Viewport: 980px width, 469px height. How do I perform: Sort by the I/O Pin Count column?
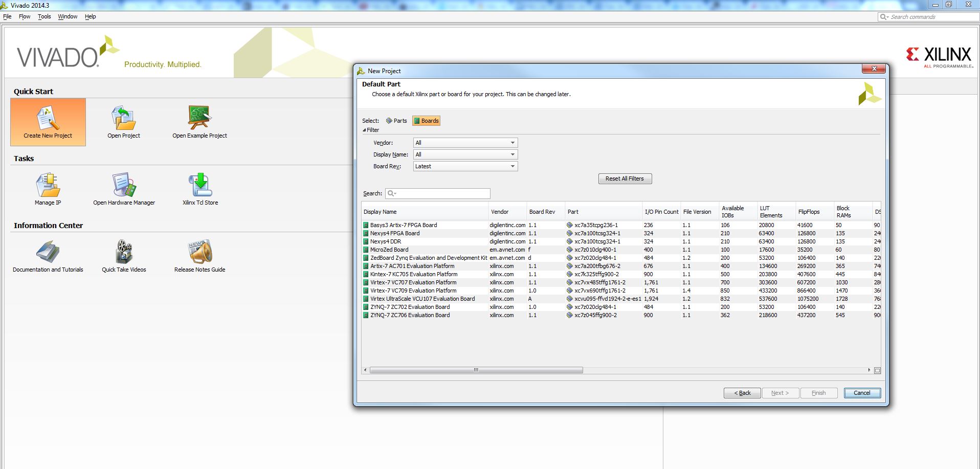661,212
